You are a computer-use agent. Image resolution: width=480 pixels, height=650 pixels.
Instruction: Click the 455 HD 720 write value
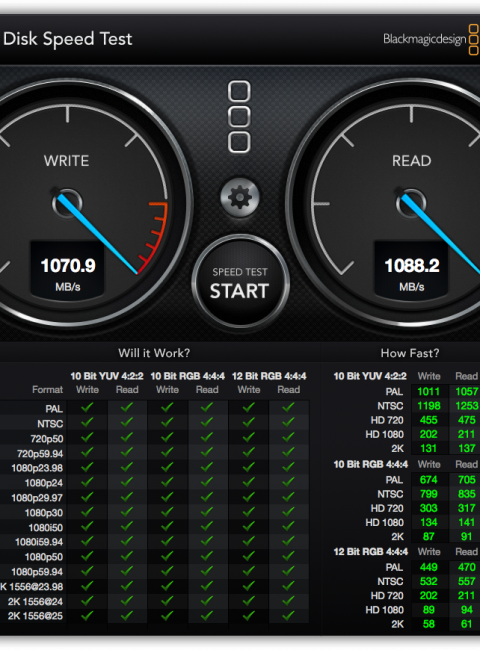pos(429,420)
